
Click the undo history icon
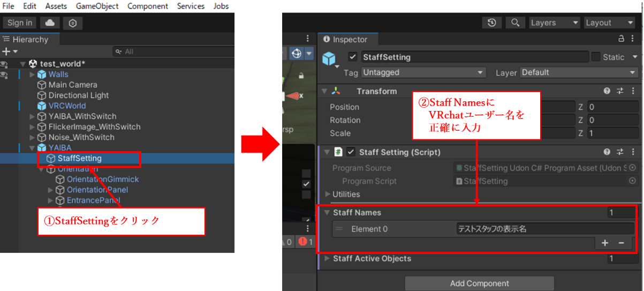point(492,23)
